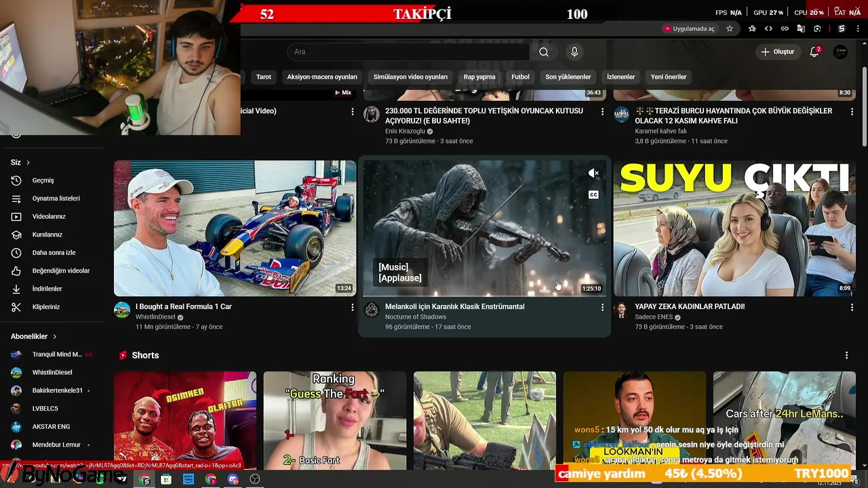868x488 pixels.
Task: Select the Futbol chip
Action: [520, 77]
